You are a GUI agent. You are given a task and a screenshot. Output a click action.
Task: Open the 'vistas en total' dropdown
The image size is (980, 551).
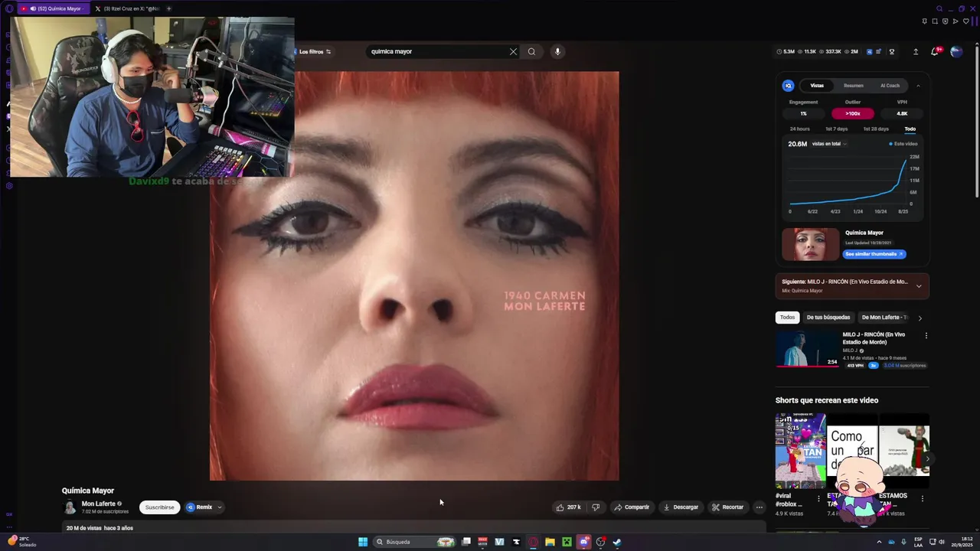coord(828,144)
